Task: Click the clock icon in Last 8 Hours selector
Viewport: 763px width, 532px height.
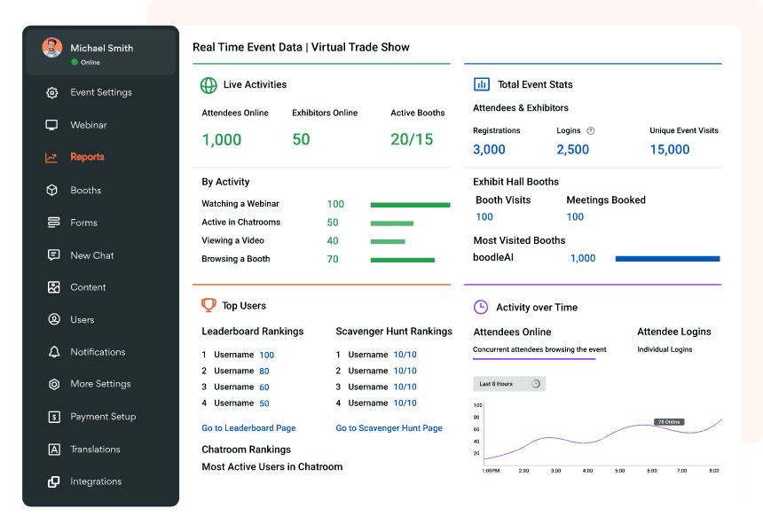Action: 535,384
